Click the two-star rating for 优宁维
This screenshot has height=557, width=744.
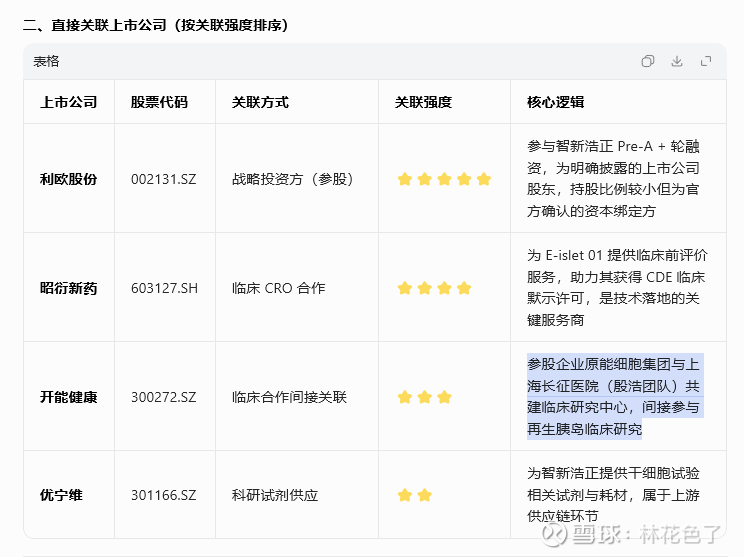coord(414,495)
